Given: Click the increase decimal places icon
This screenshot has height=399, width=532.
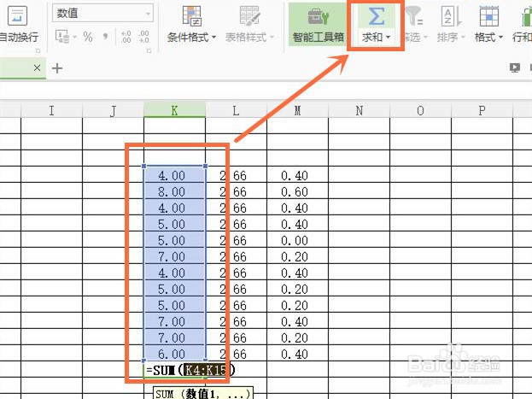Looking at the screenshot, I should [x=126, y=37].
